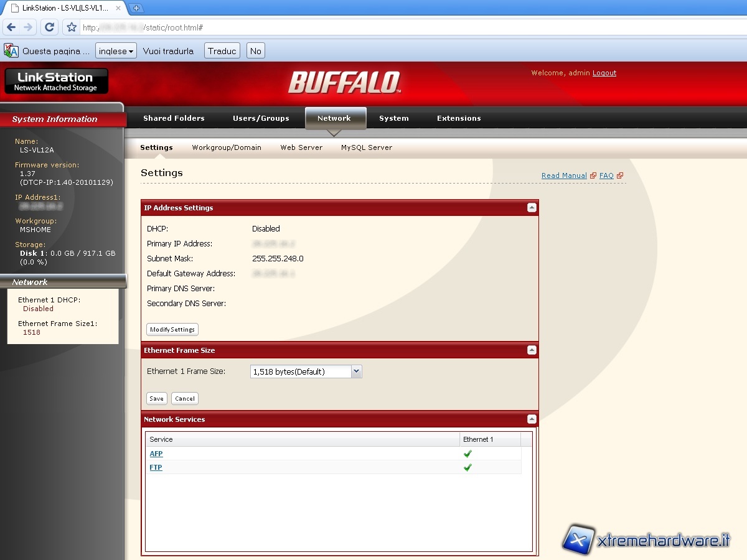
Task: Click the translate icon in translation bar
Action: pyautogui.click(x=11, y=51)
